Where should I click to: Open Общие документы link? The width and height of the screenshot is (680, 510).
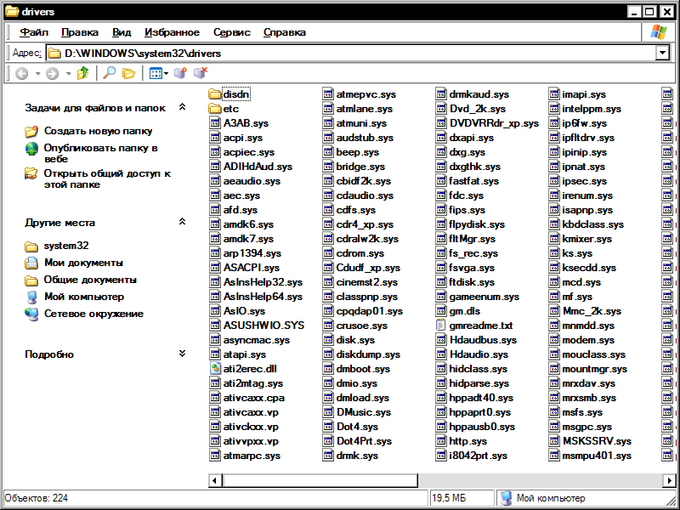click(90, 280)
